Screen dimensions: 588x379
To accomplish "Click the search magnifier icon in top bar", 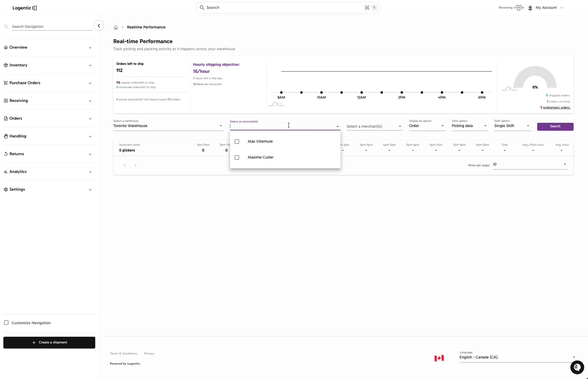I will pyautogui.click(x=202, y=7).
